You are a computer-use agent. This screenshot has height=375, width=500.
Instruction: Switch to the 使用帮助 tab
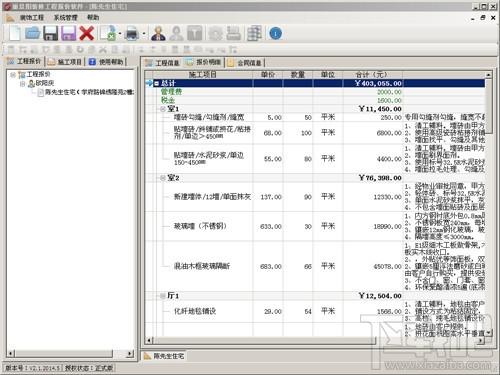(x=107, y=62)
